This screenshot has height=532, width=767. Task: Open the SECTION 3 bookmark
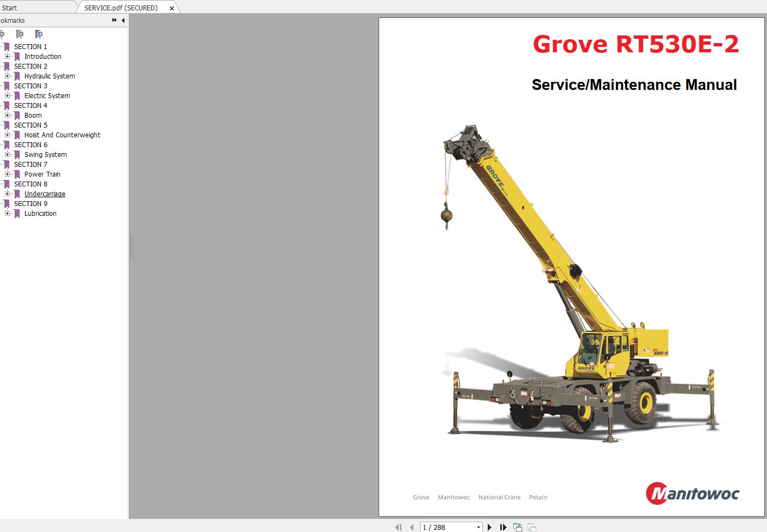31,86
